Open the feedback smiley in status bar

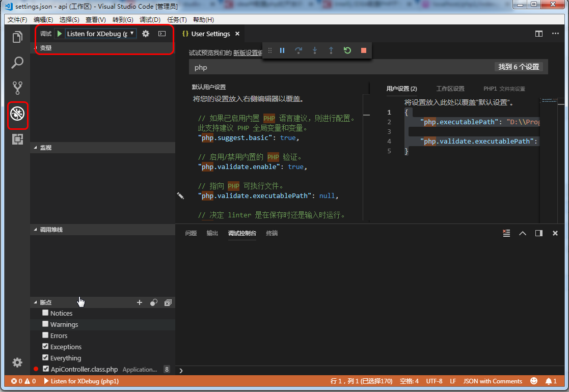tap(534, 381)
